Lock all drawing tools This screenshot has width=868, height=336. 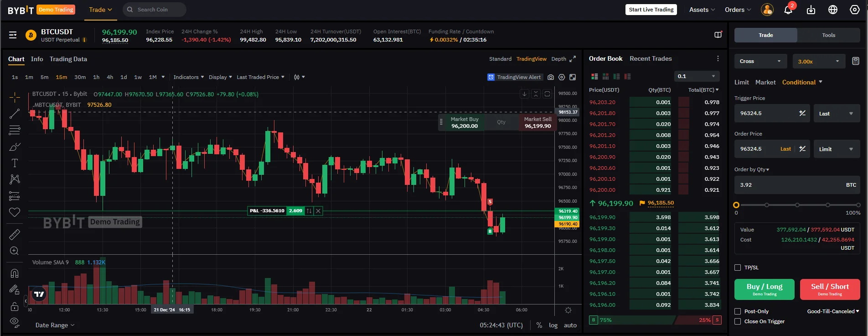coord(15,306)
